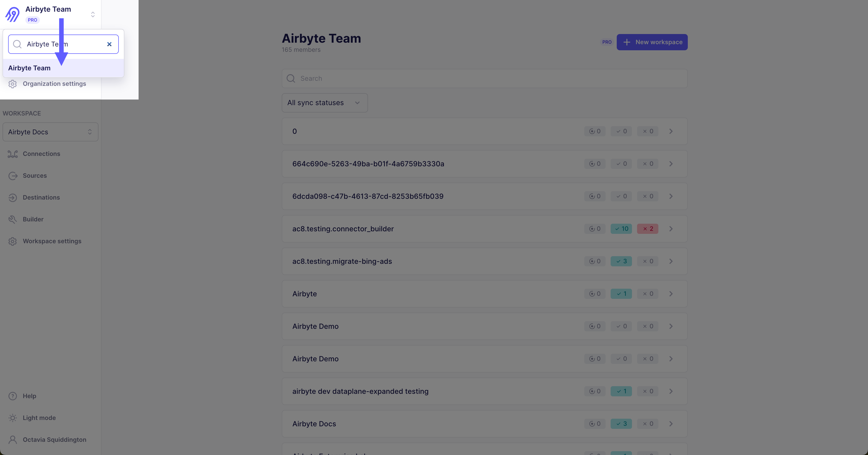Expand the Airbyte Team organization switcher
The height and width of the screenshot is (455, 868).
point(93,14)
